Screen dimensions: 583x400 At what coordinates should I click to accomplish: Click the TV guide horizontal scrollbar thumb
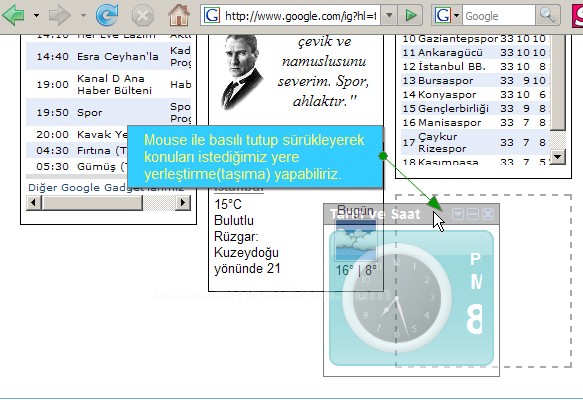coord(92,203)
